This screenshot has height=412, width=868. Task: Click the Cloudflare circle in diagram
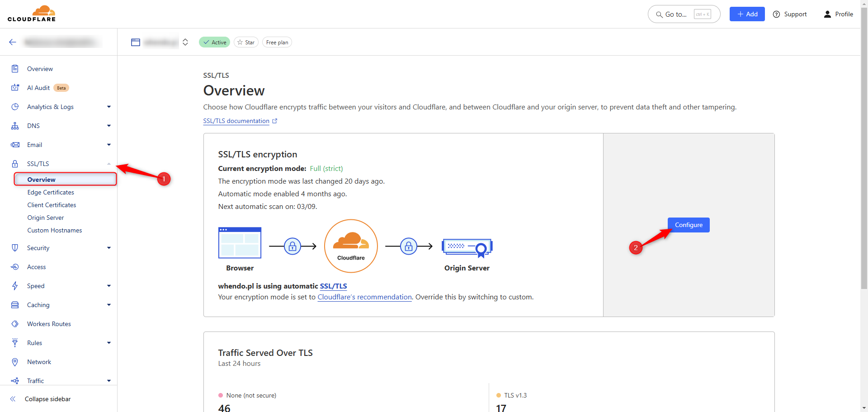[351, 246]
